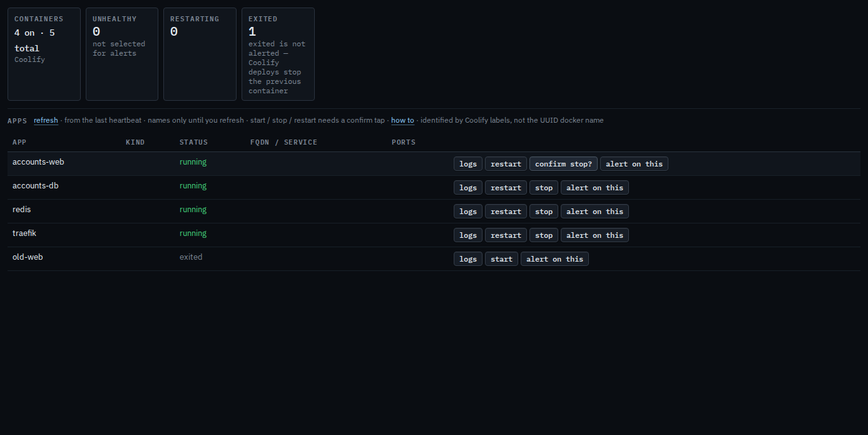Viewport: 868px width, 435px height.
Task: Open the refresh link beside APPS
Action: coord(46,120)
